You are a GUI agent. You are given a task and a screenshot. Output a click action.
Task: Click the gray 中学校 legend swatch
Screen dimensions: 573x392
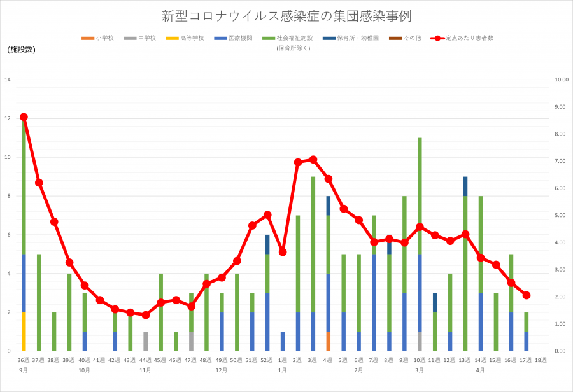(130, 38)
